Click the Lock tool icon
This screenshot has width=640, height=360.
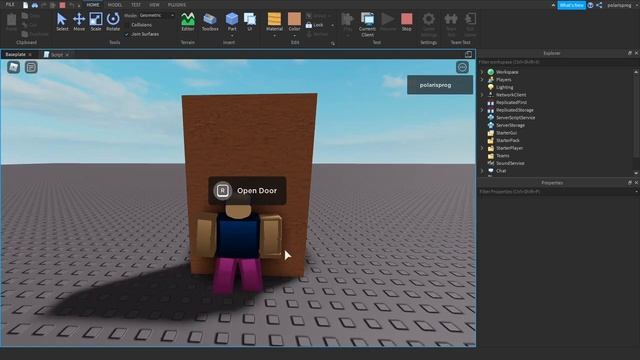point(309,25)
